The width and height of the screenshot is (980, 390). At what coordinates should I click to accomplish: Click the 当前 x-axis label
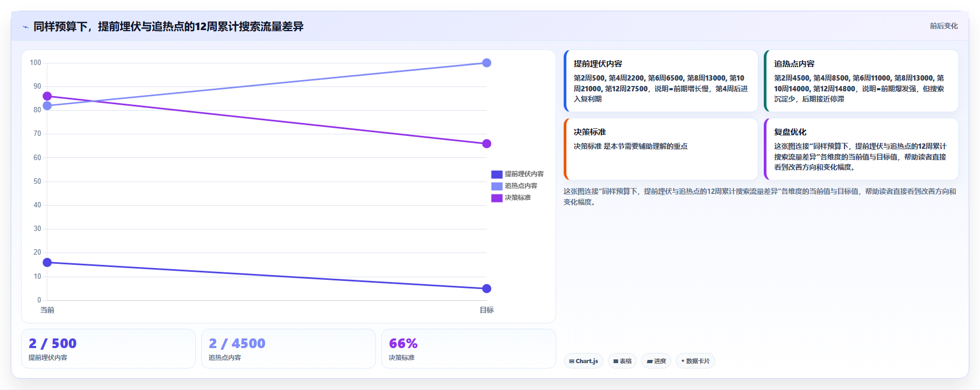(x=47, y=310)
